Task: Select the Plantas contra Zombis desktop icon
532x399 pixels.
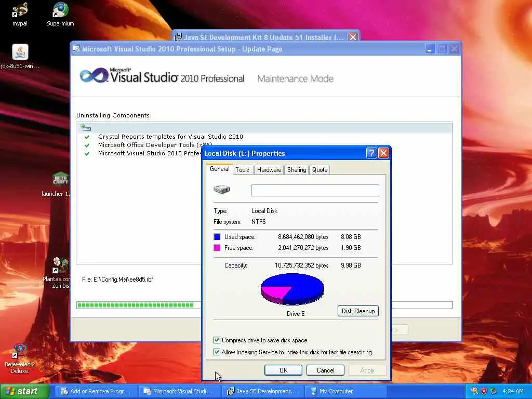Action: click(60, 273)
